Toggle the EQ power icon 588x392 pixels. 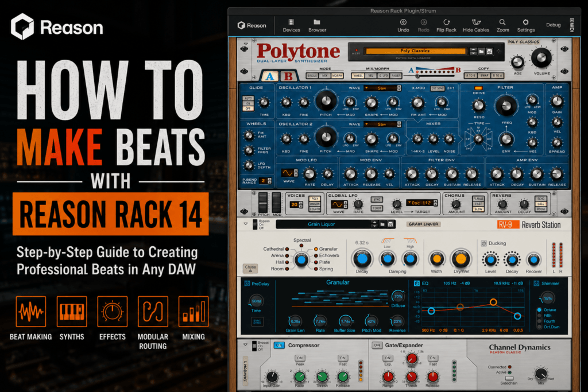pos(417,284)
